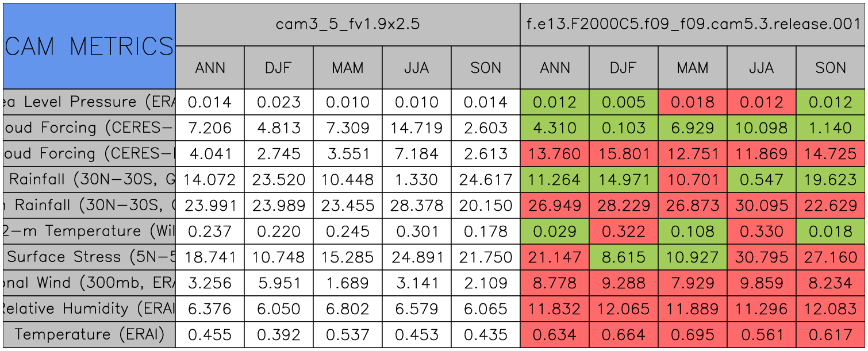Click the red cell showing 15.801
This screenshot has height=351, width=868.
(623, 154)
